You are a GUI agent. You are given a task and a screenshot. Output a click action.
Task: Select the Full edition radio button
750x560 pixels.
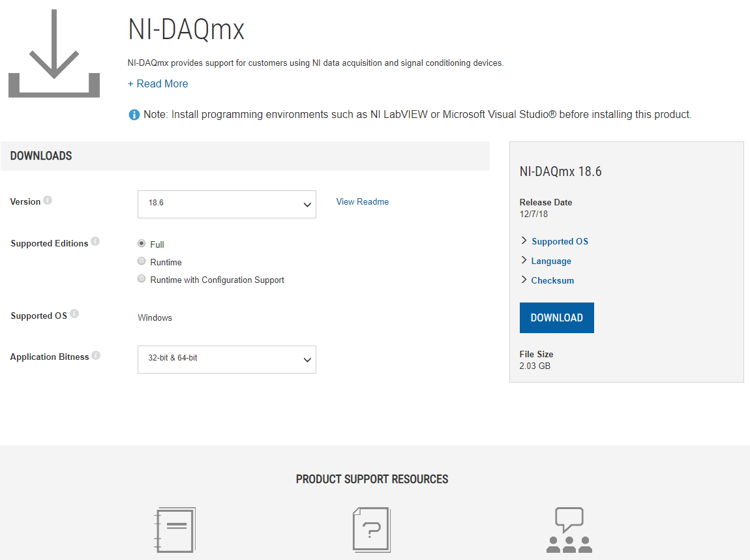click(x=142, y=243)
